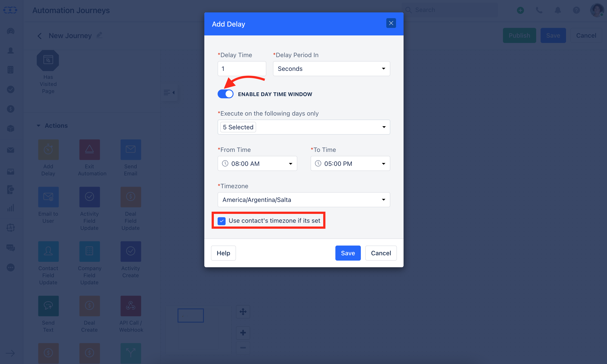The image size is (607, 364).
Task: Toggle the Enable Day Time Window switch
Action: pyautogui.click(x=225, y=94)
